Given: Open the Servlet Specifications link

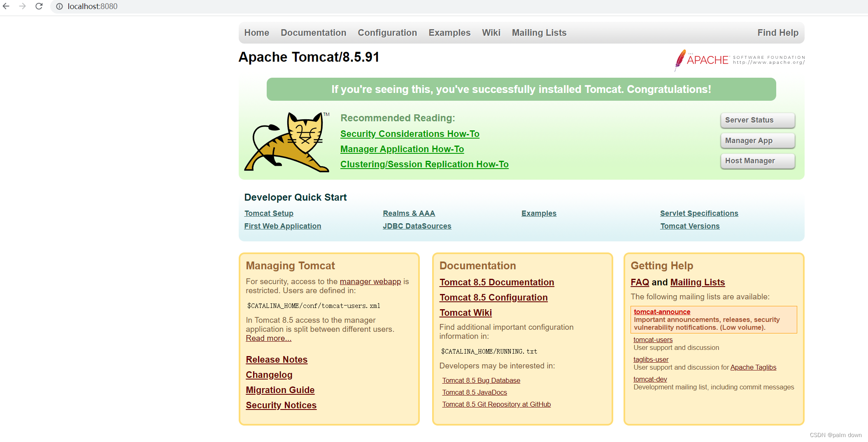Looking at the screenshot, I should coord(699,213).
